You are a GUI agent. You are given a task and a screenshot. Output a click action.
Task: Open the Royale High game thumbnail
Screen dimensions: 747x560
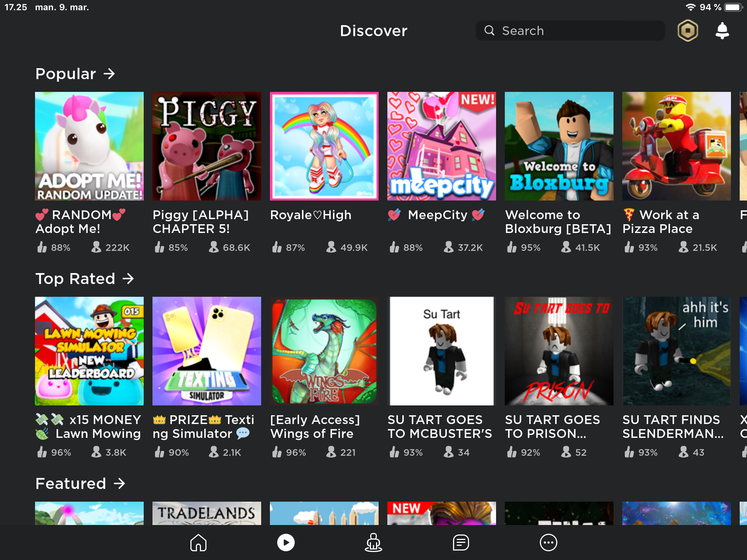coord(324,146)
